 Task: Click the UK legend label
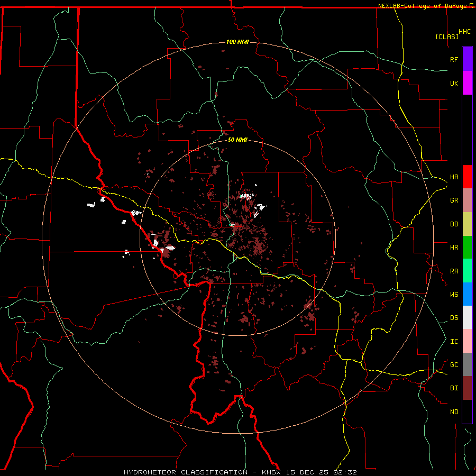[x=454, y=83]
